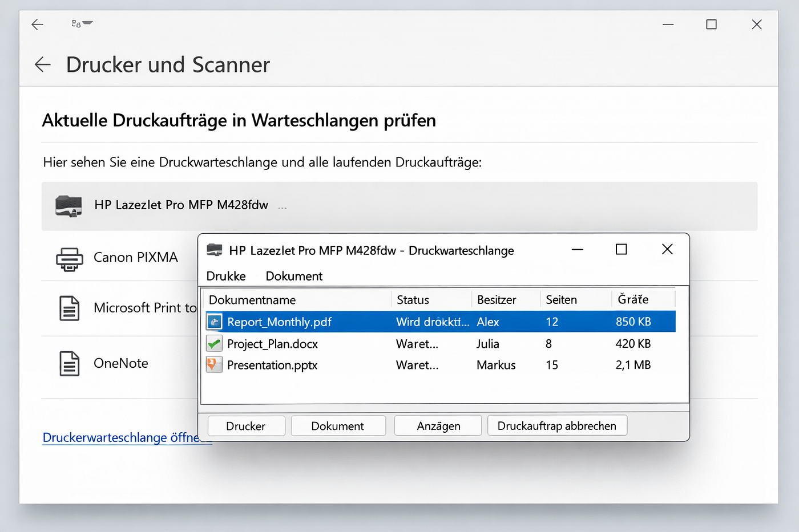Minimize the Druckwarteschlange window
This screenshot has height=532, width=799.
click(x=578, y=250)
